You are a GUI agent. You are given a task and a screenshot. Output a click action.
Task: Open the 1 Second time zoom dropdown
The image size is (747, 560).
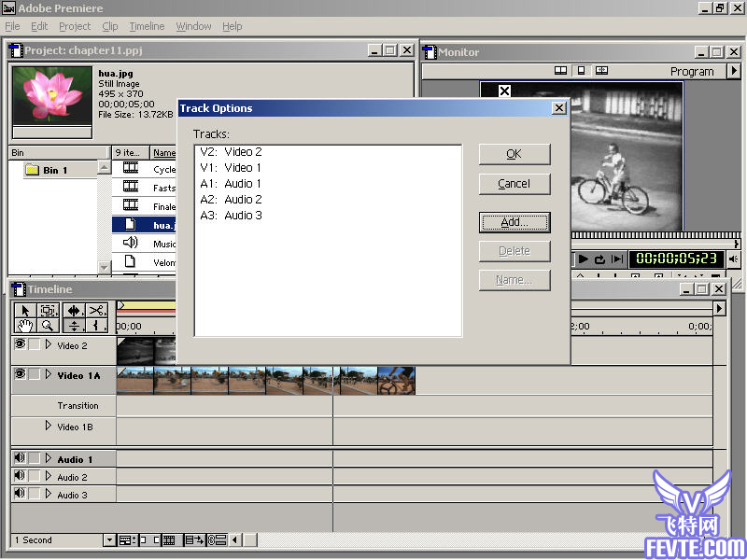109,540
